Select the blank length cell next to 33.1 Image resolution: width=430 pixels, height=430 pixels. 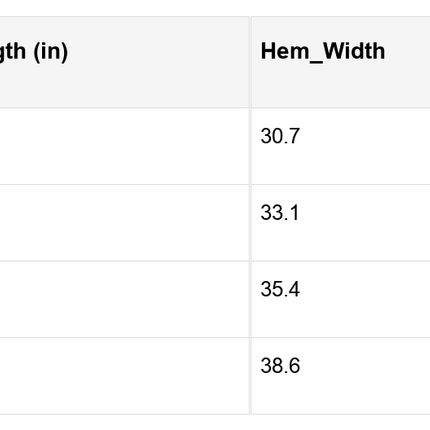click(124, 223)
